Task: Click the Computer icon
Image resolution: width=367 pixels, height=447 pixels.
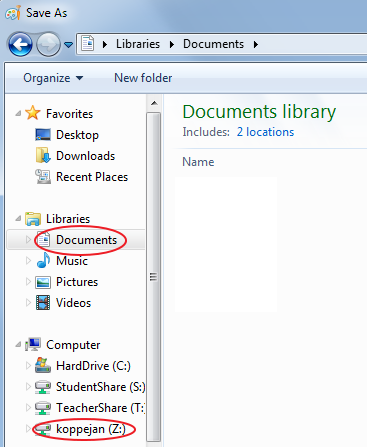Action: (x=33, y=344)
